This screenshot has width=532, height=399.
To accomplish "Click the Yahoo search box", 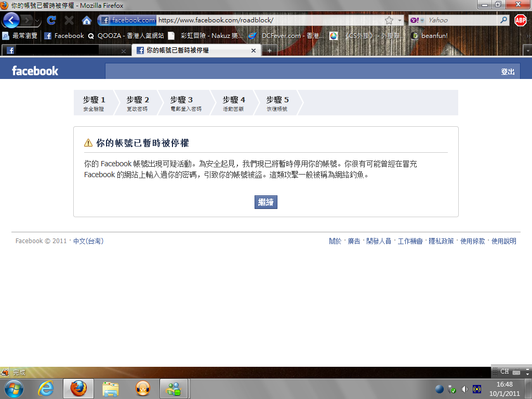I will pyautogui.click(x=462, y=20).
